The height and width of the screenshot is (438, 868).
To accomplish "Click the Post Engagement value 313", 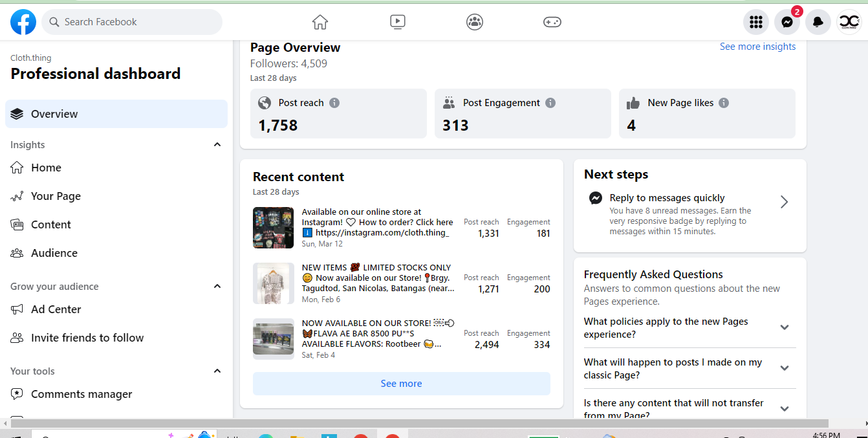I will 455,126.
